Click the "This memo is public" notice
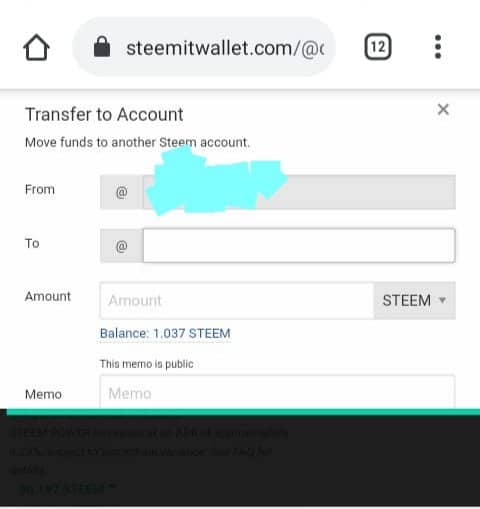This screenshot has height=509, width=480. [x=147, y=364]
